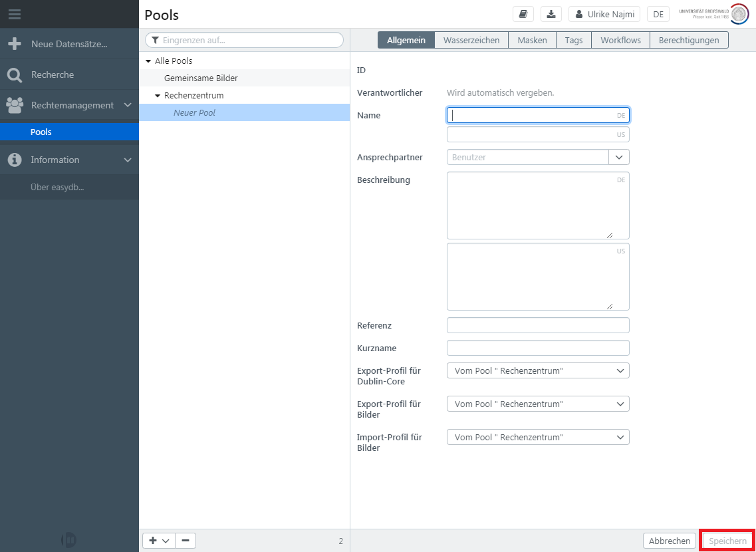Select Gemeinsame Bilder pool
The image size is (756, 552).
201,78
